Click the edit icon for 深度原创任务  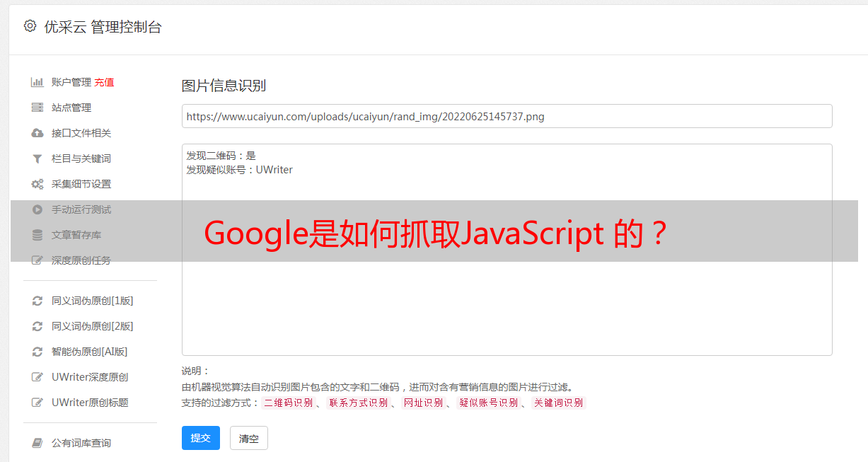37,260
